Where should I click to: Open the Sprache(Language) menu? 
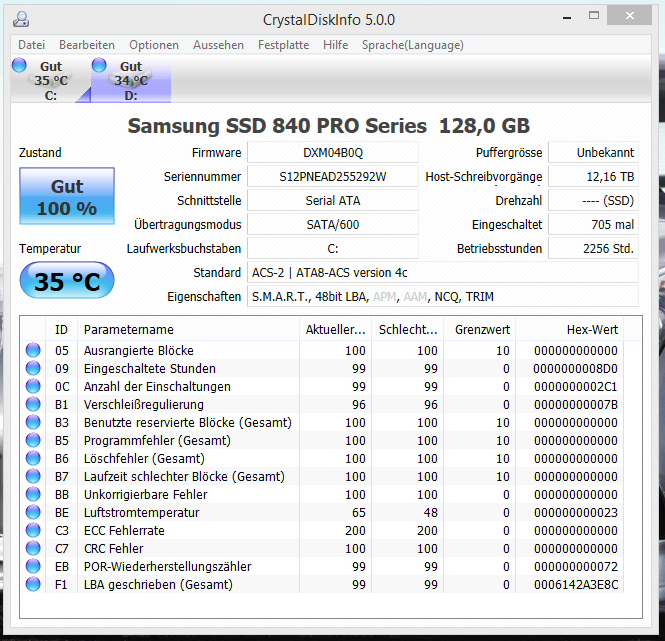(x=413, y=45)
